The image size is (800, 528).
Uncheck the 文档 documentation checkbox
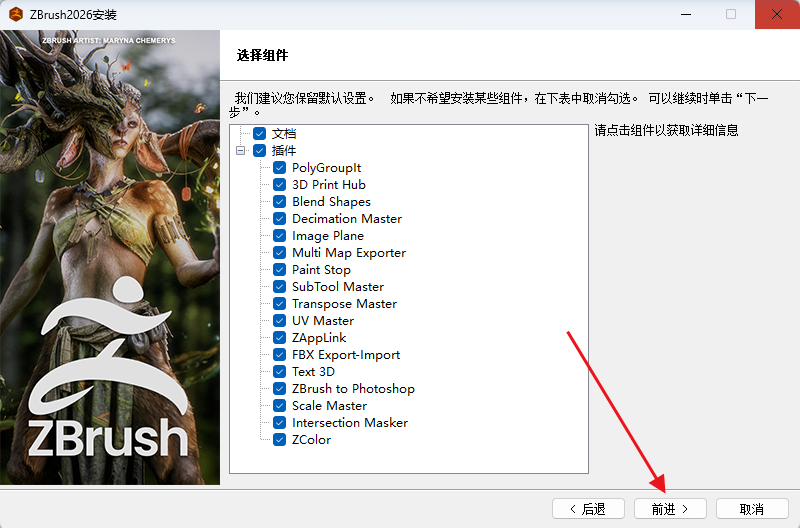click(260, 134)
